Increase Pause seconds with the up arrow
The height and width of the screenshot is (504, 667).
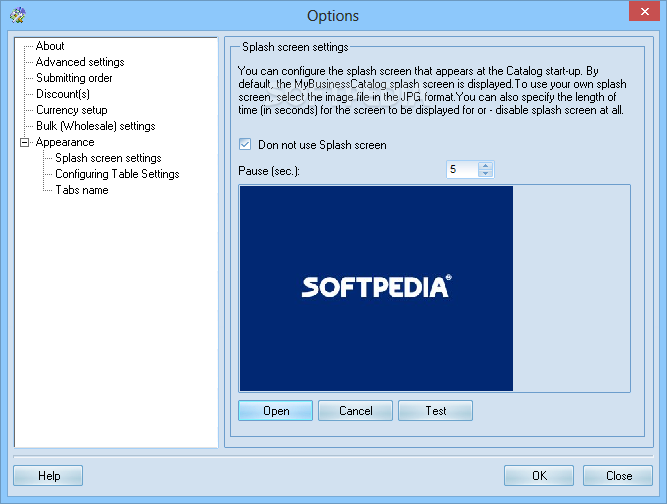coord(485,165)
